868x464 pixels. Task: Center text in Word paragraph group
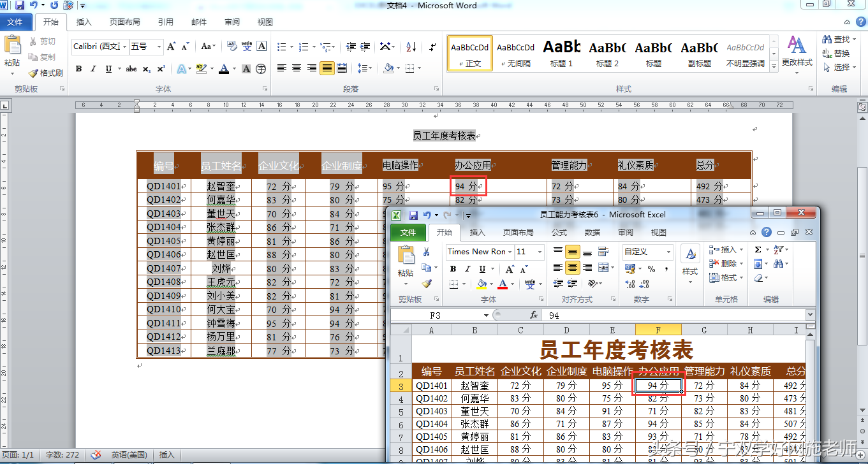coord(297,68)
